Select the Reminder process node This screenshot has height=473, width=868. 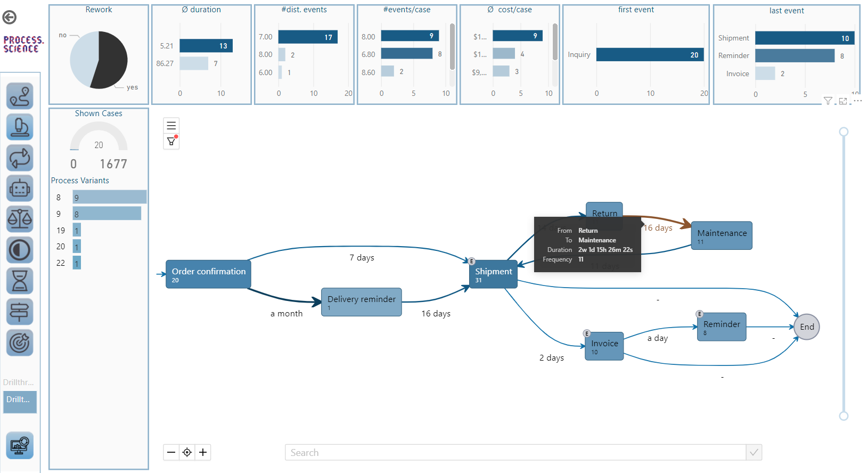pyautogui.click(x=722, y=327)
